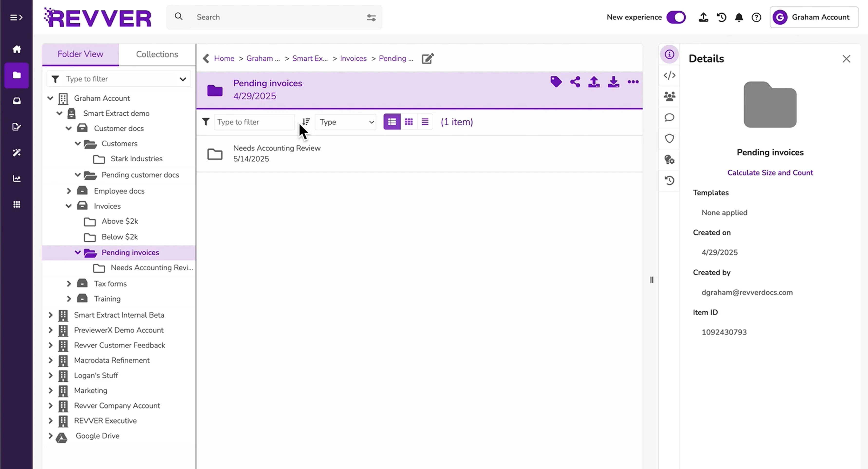Click the edit breadcrumb path icon
Viewport: 868px width, 469px height.
click(428, 59)
